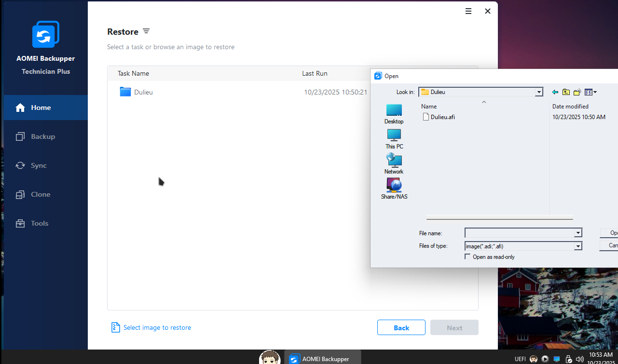The image size is (618, 364).
Task: Open the hamburger menu in title bar
Action: pos(468,11)
